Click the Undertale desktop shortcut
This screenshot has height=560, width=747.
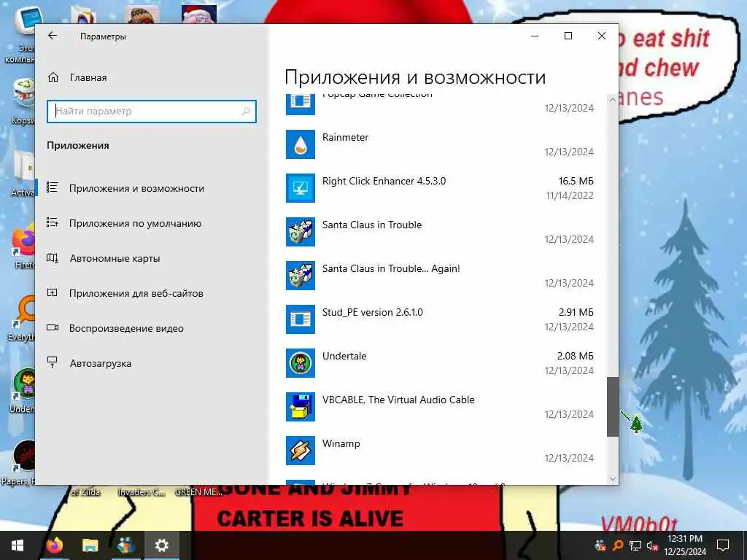pyautogui.click(x=23, y=391)
